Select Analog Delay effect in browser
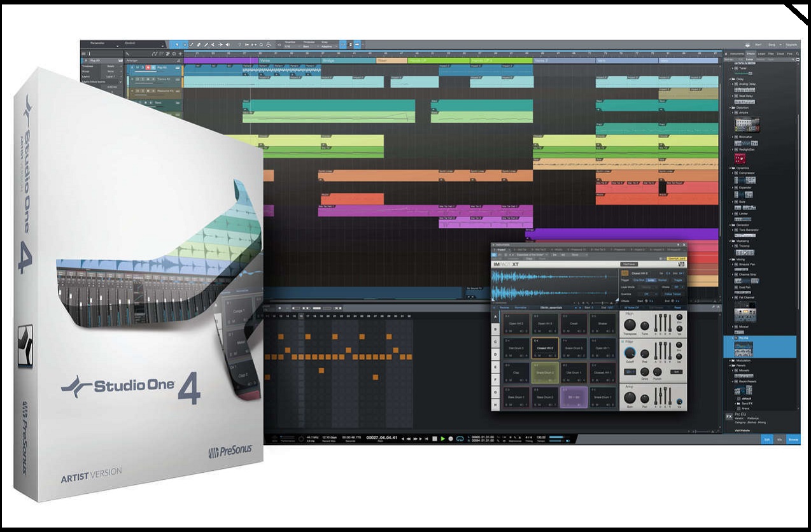 [x=747, y=84]
